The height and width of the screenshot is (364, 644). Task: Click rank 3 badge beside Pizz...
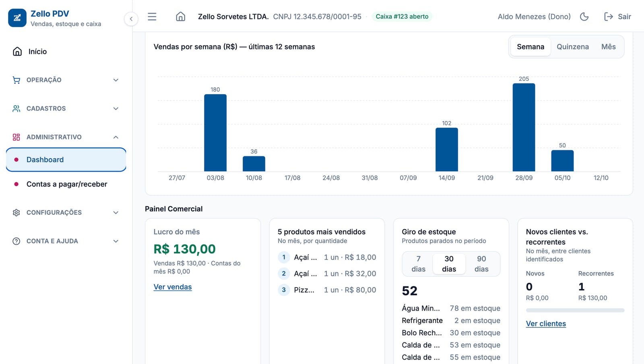(x=284, y=290)
